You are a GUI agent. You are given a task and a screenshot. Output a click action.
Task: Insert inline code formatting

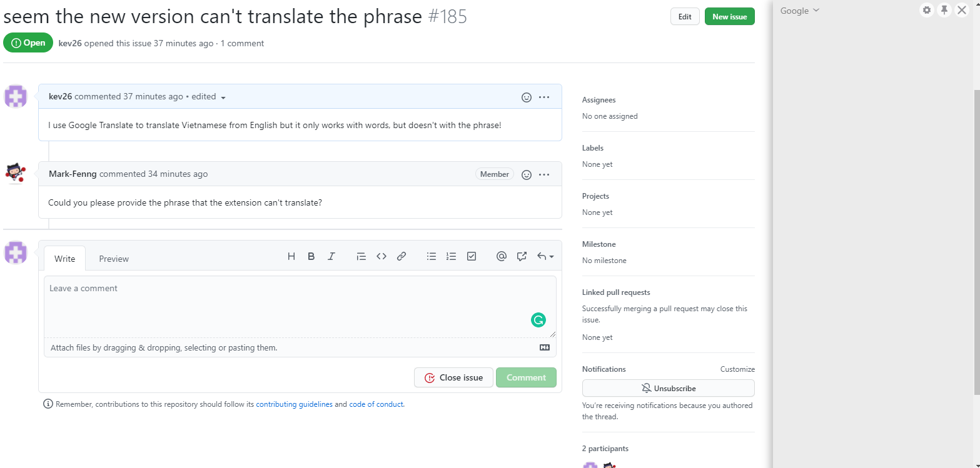point(381,256)
